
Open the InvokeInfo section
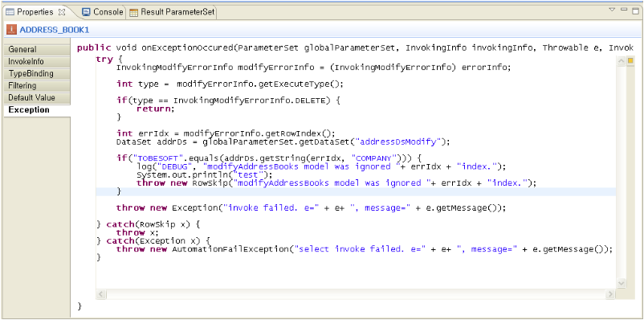coord(37,62)
